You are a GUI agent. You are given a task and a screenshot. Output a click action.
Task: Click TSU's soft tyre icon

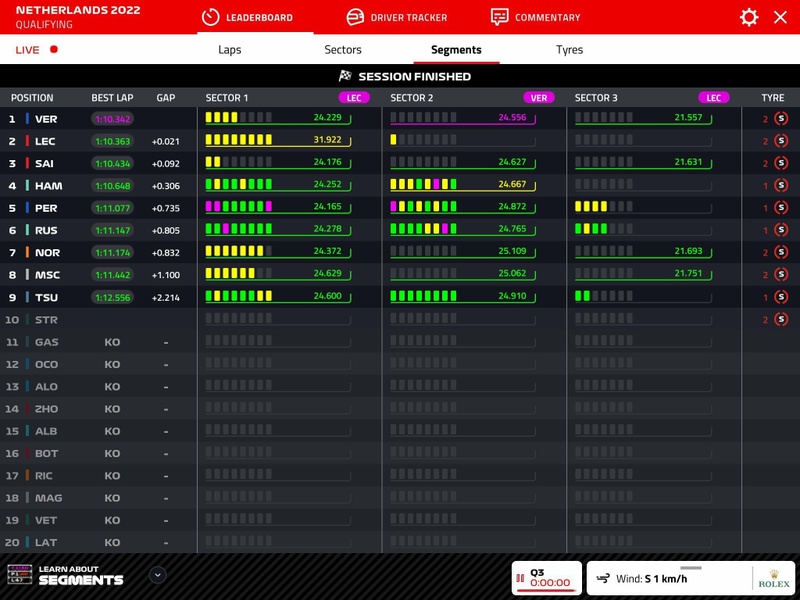[x=781, y=297]
